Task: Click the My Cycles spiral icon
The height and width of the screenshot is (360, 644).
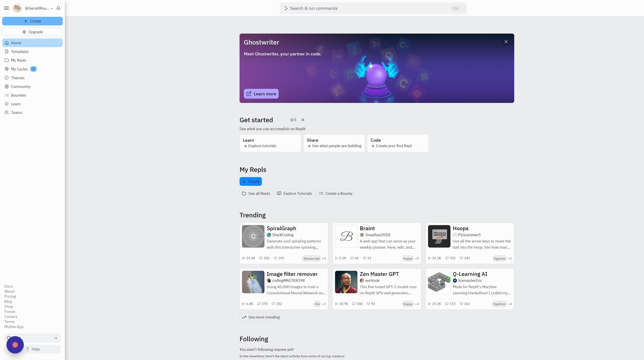Action: 7,69
